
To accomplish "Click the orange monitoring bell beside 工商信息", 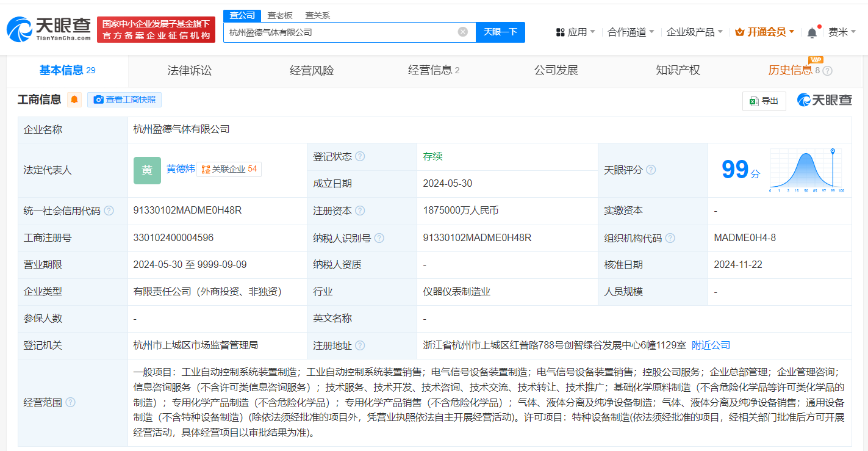I will pos(74,99).
